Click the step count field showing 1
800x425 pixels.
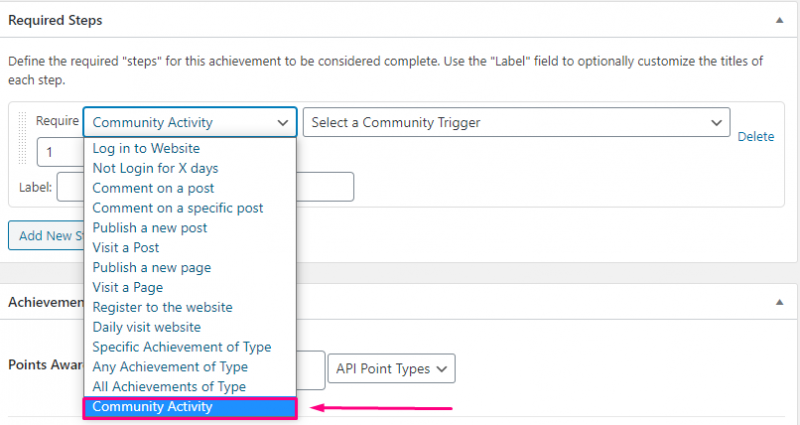(x=60, y=153)
